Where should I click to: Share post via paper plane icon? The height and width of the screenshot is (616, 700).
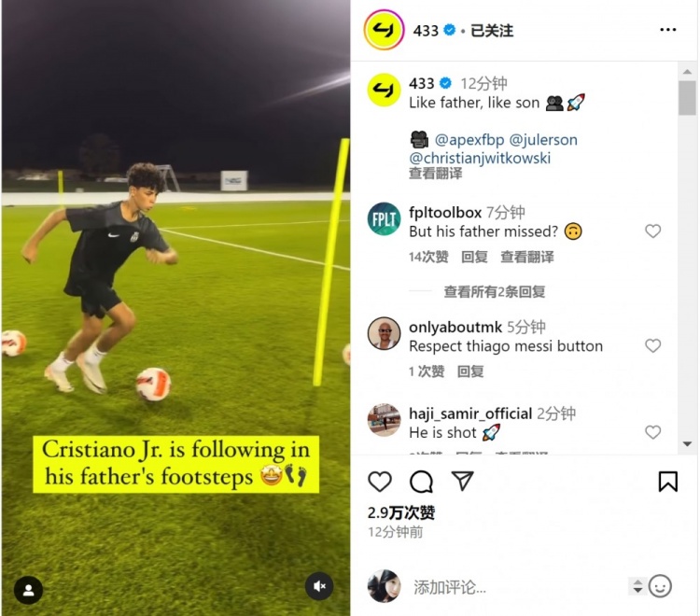(462, 481)
